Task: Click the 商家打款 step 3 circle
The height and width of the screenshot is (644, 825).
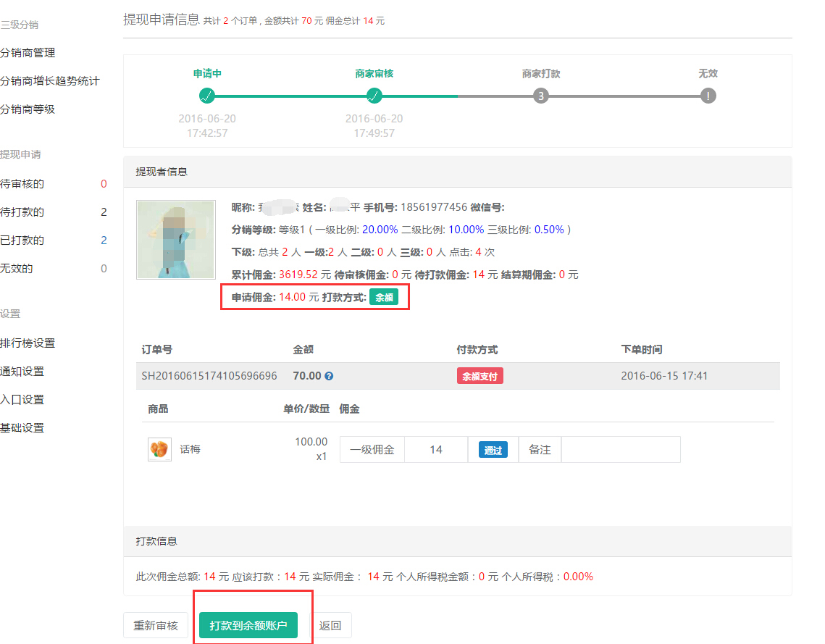Action: click(x=540, y=96)
